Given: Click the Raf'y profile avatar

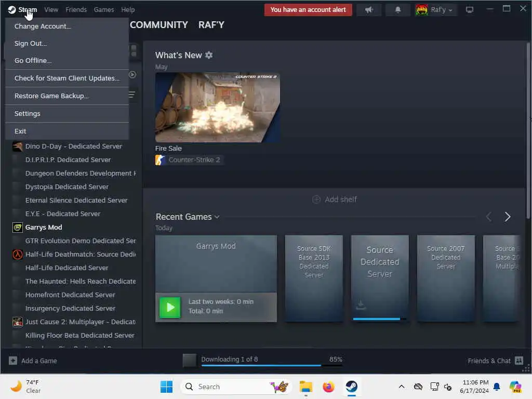Looking at the screenshot, I should pos(422,10).
